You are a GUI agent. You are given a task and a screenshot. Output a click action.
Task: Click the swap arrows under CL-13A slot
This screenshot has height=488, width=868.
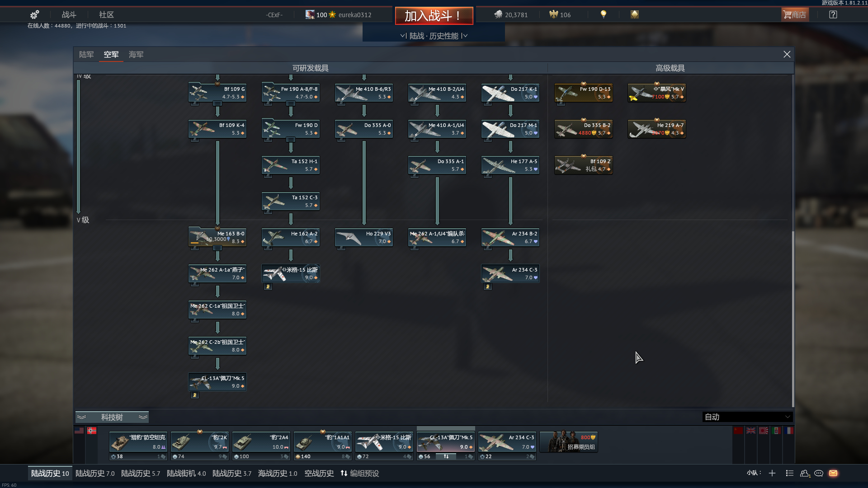coord(446,456)
